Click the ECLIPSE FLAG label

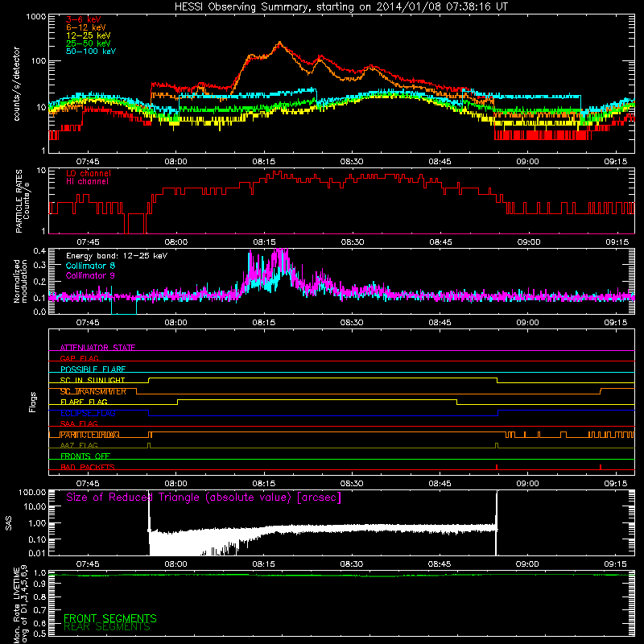[88, 413]
